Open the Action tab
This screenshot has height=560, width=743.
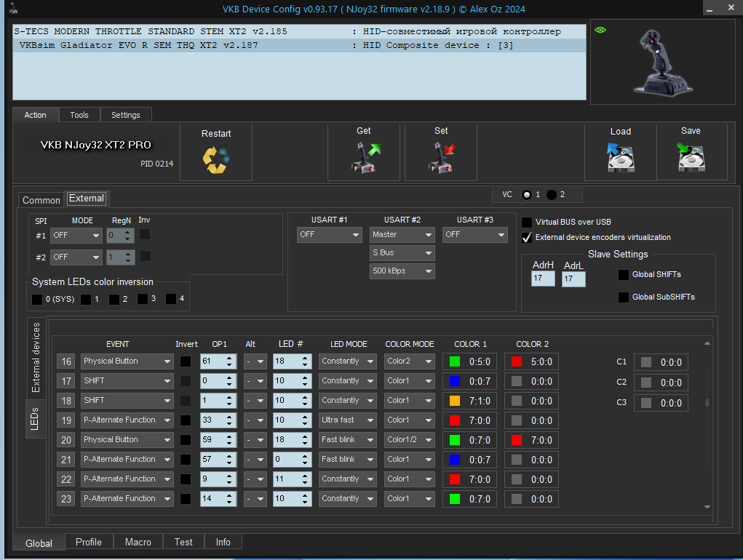[x=36, y=115]
